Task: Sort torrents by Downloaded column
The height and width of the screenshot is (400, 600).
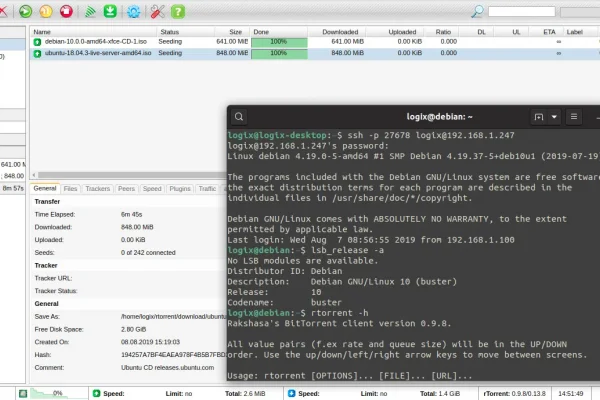Action: click(337, 32)
